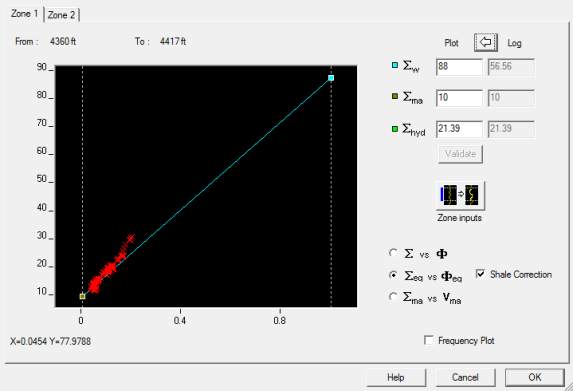
Task: Select the green Sigma hyd marker swatch
Action: click(395, 129)
